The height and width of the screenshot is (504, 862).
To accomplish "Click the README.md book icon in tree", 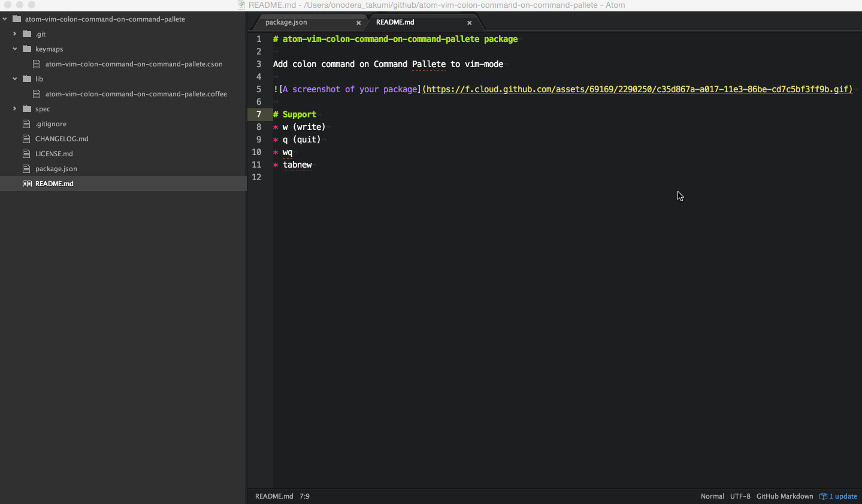I will tap(27, 184).
